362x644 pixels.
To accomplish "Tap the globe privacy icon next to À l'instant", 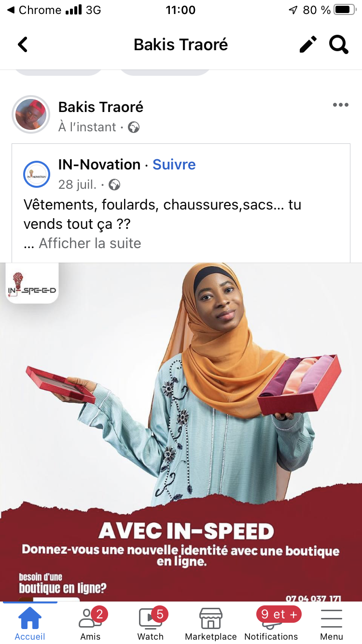I will coord(134,127).
